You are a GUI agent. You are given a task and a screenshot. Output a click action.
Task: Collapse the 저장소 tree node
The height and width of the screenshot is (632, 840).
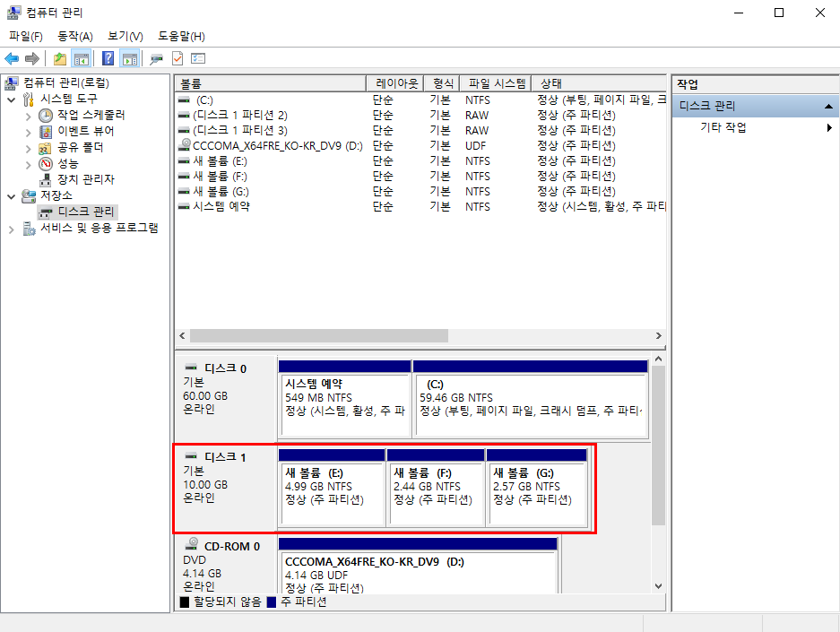pyautogui.click(x=12, y=196)
